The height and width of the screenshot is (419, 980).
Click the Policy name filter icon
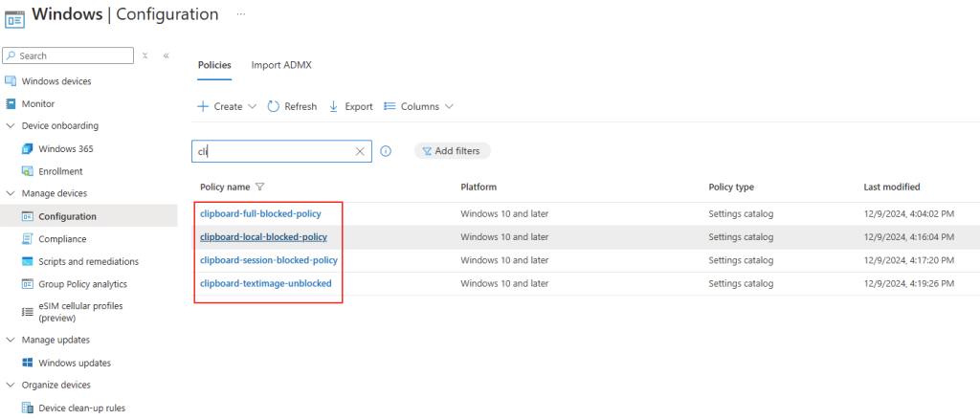click(260, 187)
